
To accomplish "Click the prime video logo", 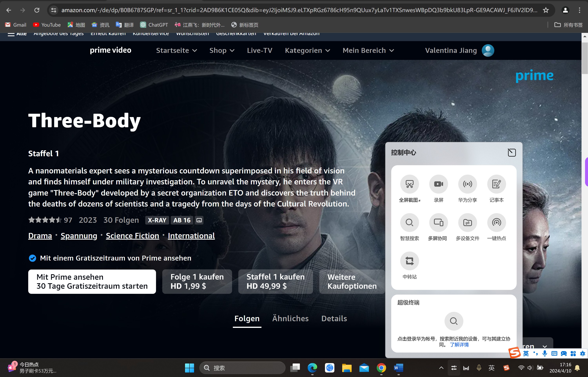I will pyautogui.click(x=110, y=50).
